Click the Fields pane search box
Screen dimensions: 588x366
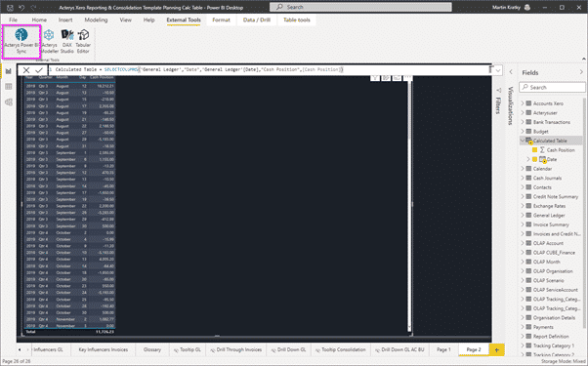click(552, 87)
